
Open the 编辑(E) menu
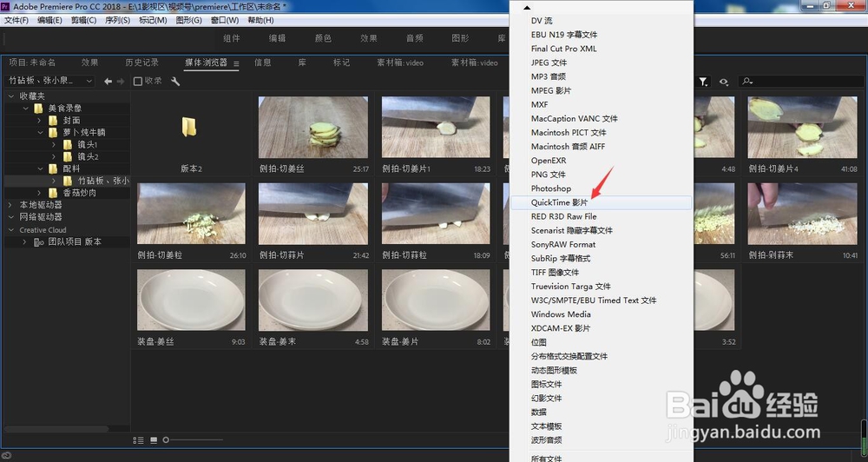(49, 20)
